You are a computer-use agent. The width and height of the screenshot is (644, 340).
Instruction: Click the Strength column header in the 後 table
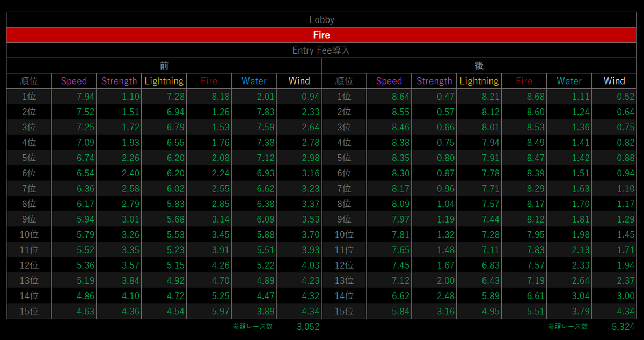[x=434, y=81]
